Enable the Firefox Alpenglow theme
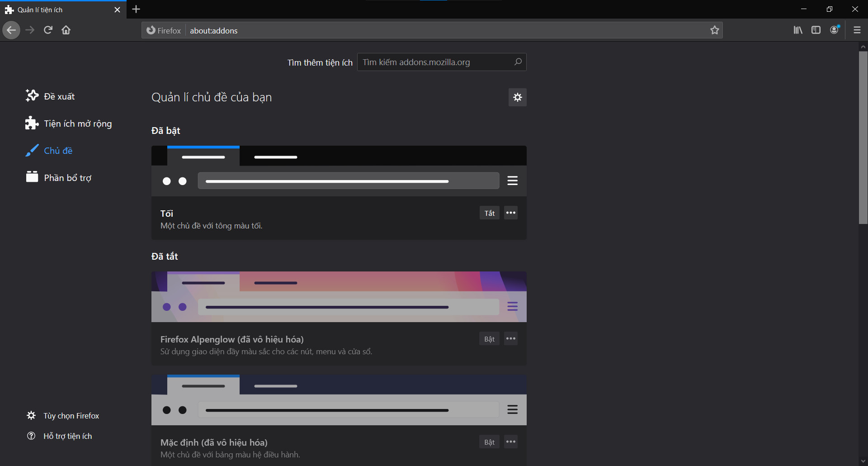 pos(489,338)
